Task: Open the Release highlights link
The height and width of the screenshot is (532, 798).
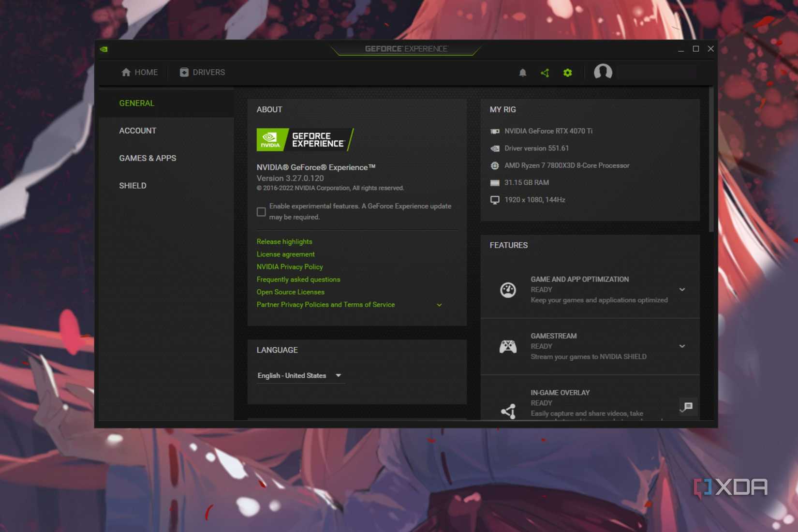Action: point(284,241)
